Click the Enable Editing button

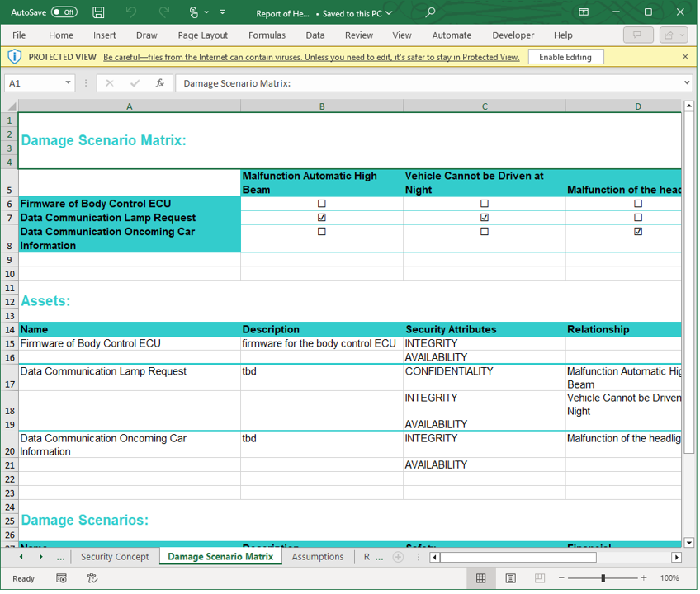pos(565,57)
